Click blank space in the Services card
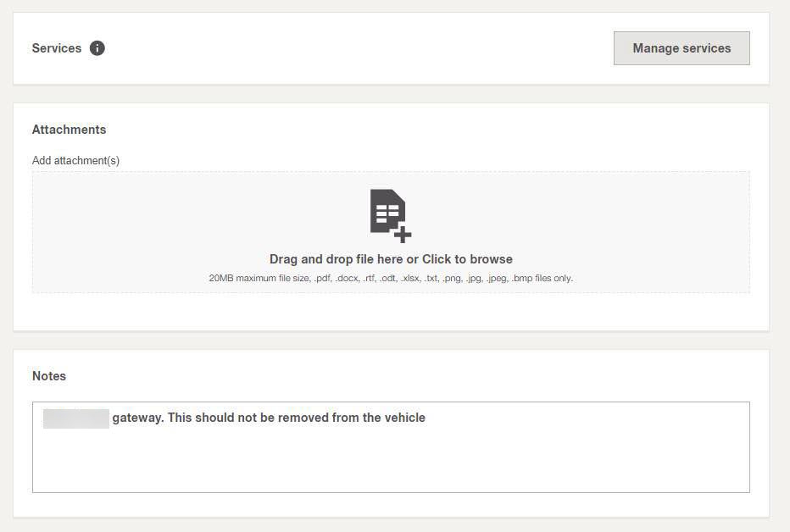790x532 pixels. click(356, 48)
